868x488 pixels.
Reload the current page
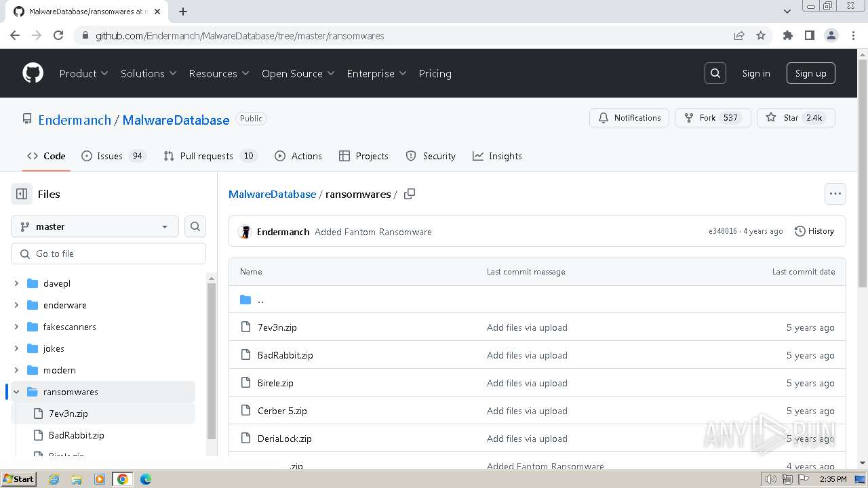[58, 35]
